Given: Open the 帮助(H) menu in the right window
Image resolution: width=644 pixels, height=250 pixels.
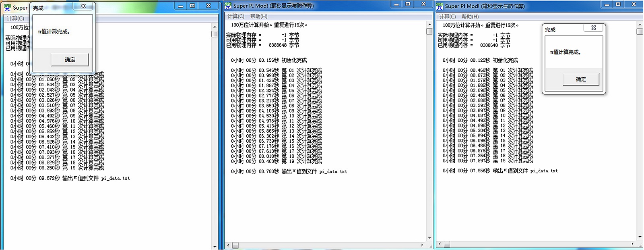Looking at the screenshot, I should [x=471, y=17].
